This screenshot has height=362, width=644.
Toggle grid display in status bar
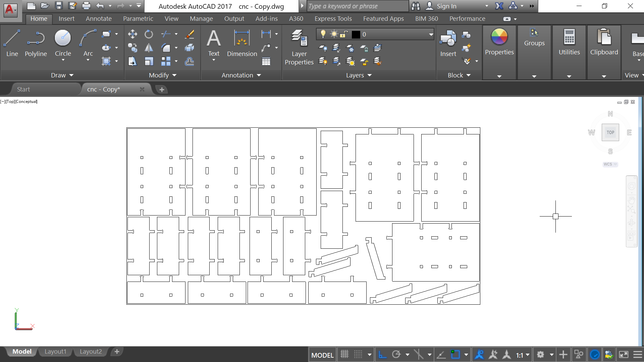(344, 354)
